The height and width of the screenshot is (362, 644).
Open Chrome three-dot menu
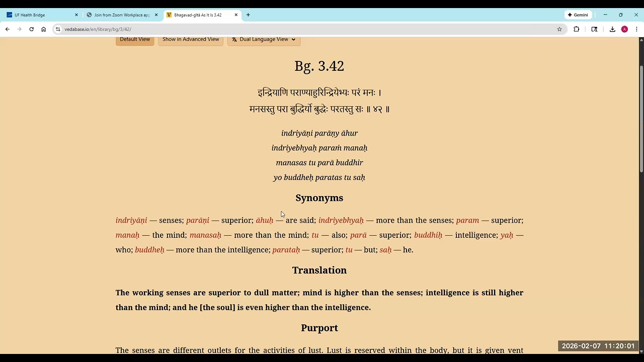pyautogui.click(x=636, y=29)
